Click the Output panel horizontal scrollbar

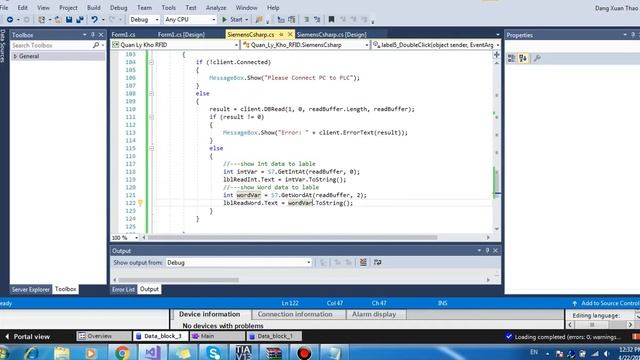(178, 280)
